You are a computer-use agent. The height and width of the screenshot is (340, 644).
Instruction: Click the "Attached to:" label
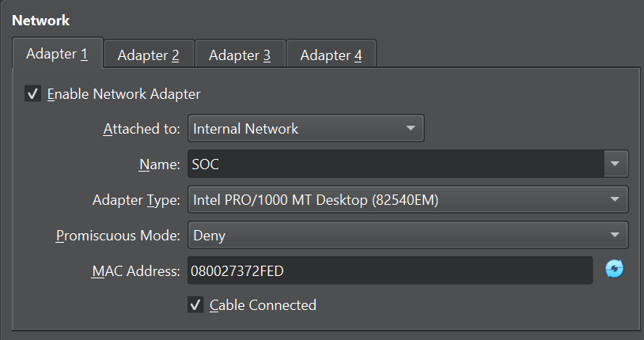coord(142,129)
